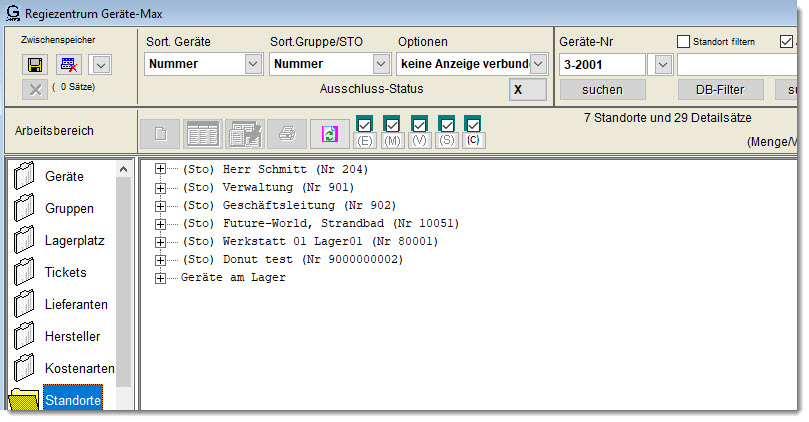Open the Tickets folder icon in sidebar

pyautogui.click(x=25, y=273)
